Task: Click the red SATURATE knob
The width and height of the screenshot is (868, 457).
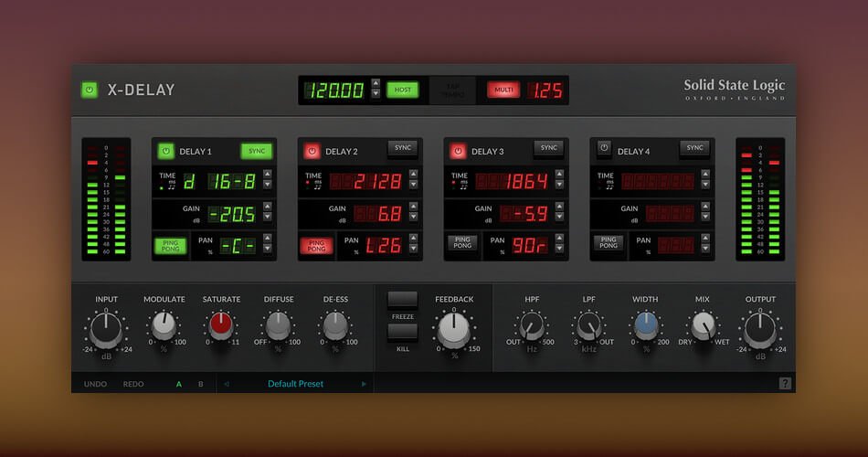Action: point(220,325)
